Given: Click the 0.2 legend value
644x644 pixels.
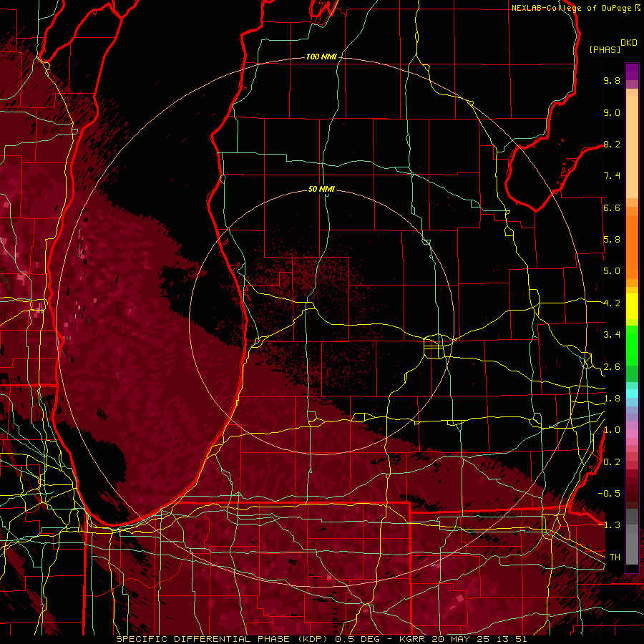Looking at the screenshot, I should pos(612,462).
